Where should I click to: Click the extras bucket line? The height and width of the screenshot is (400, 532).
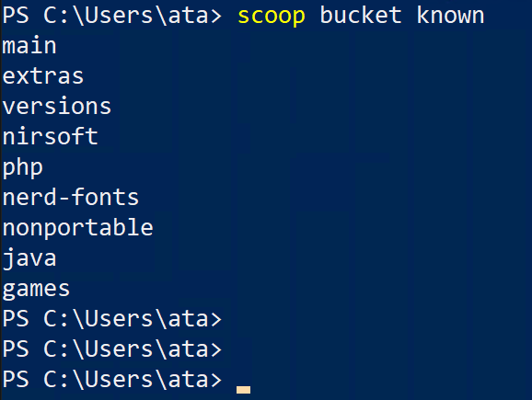(x=43, y=76)
